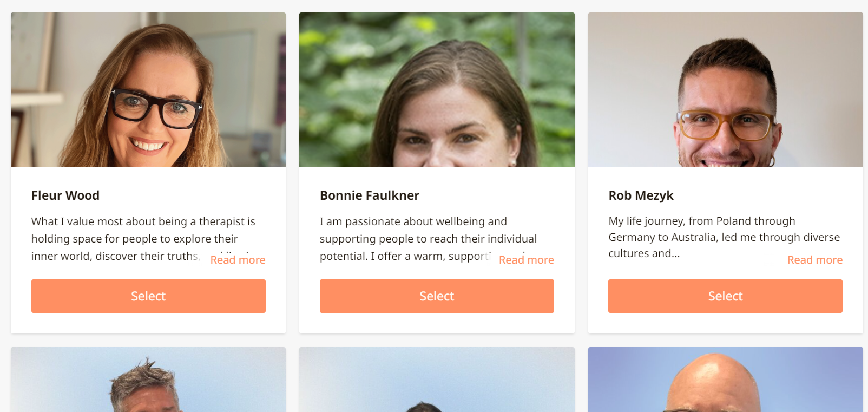
Task: Click Bonnie Faulkner's bio about wellbeing
Action: pyautogui.click(x=428, y=238)
